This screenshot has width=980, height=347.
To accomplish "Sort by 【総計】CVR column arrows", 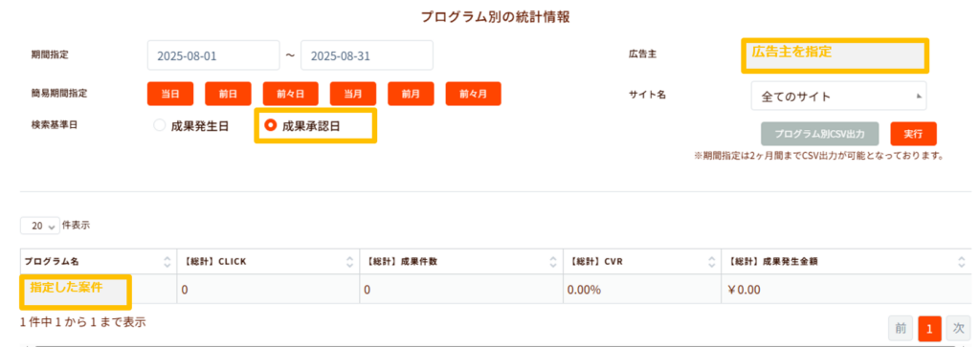I will pyautogui.click(x=711, y=262).
